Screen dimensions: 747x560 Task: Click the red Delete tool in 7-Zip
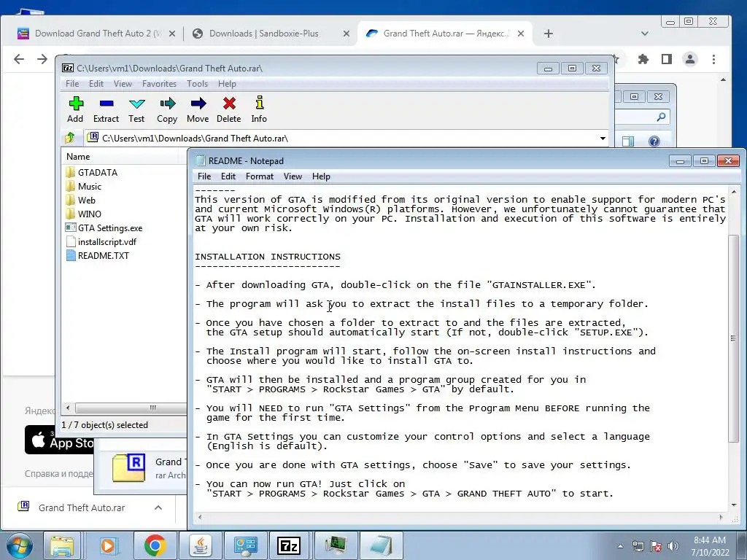tap(228, 109)
